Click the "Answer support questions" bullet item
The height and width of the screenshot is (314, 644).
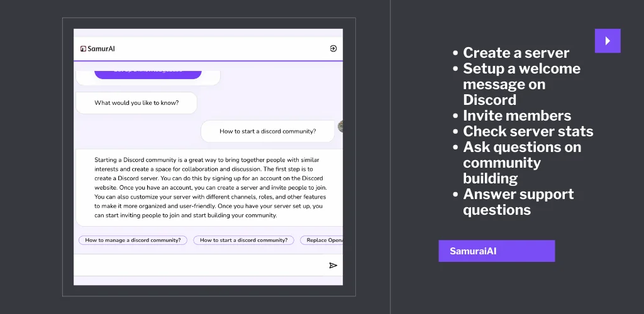(x=518, y=202)
